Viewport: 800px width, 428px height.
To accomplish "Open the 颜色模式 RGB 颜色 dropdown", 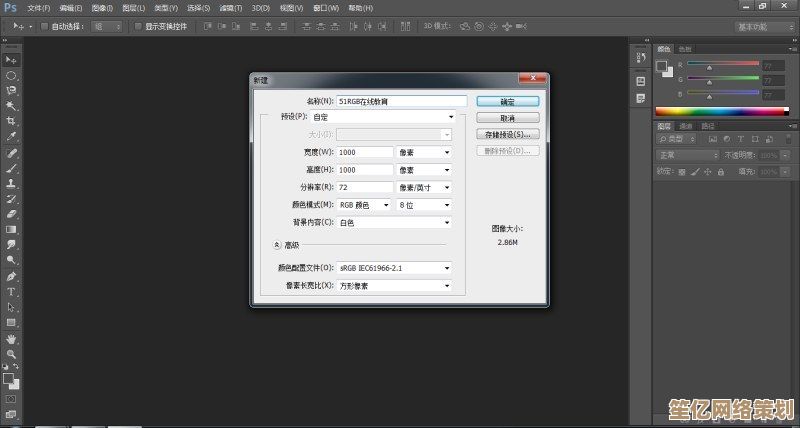I will point(364,205).
